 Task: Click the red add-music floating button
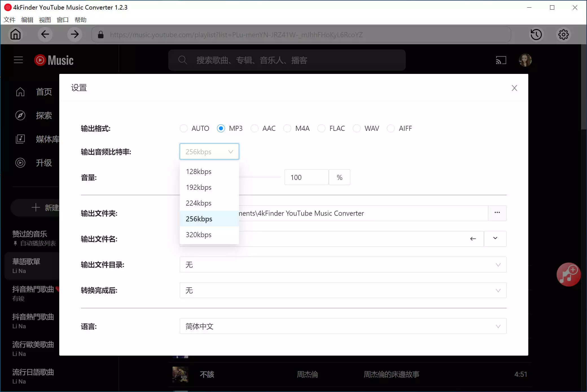click(x=568, y=275)
